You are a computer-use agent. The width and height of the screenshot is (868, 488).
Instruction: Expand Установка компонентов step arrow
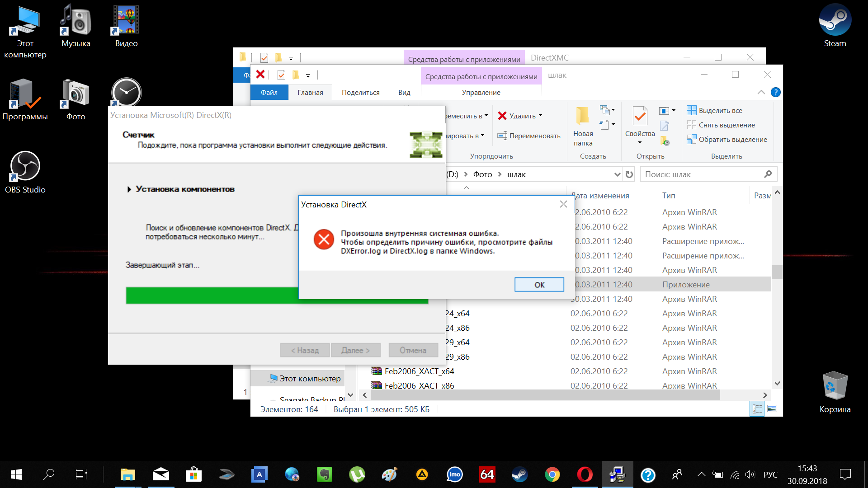129,189
